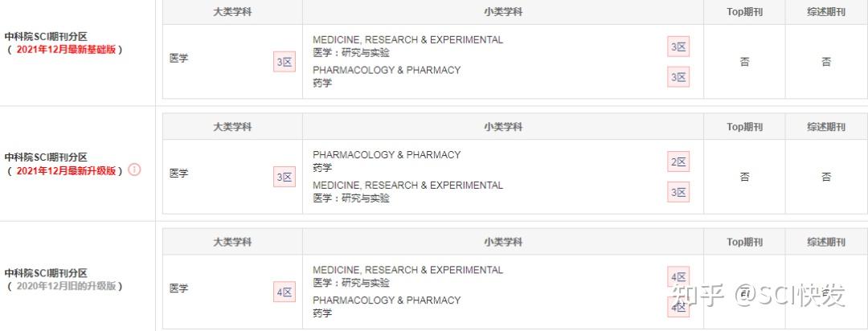The height and width of the screenshot is (331, 868).
Task: Click 3区 badge for Pharmacology in 最新基础版 row
Action: point(678,77)
